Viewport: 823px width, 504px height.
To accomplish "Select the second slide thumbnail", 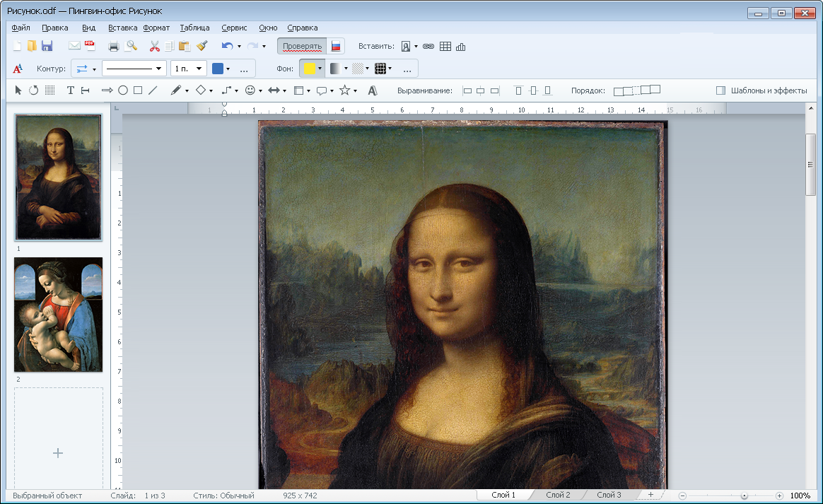I will point(59,315).
